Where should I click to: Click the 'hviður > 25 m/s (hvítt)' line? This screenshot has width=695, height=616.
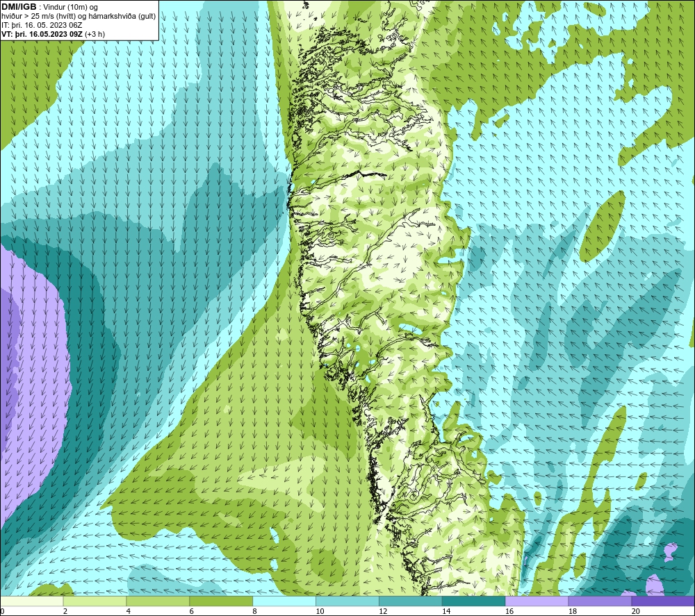pyautogui.click(x=38, y=17)
